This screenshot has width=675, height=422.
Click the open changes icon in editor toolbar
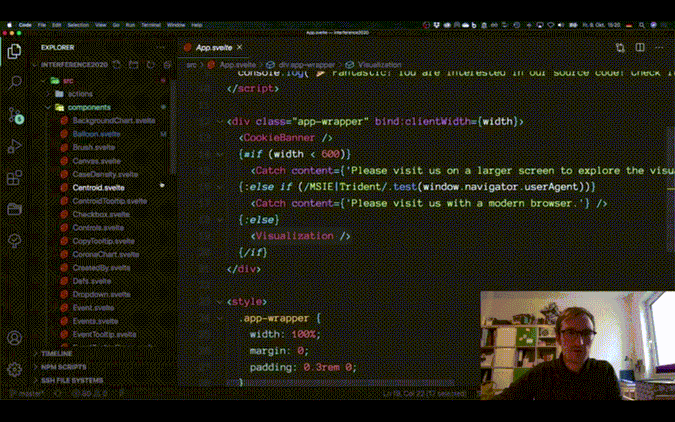click(620, 47)
